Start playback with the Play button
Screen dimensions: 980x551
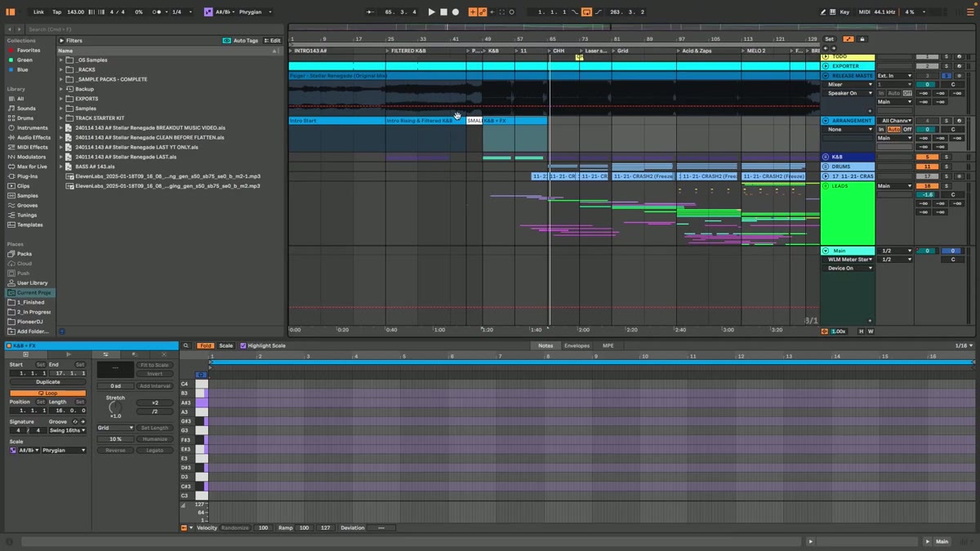431,12
